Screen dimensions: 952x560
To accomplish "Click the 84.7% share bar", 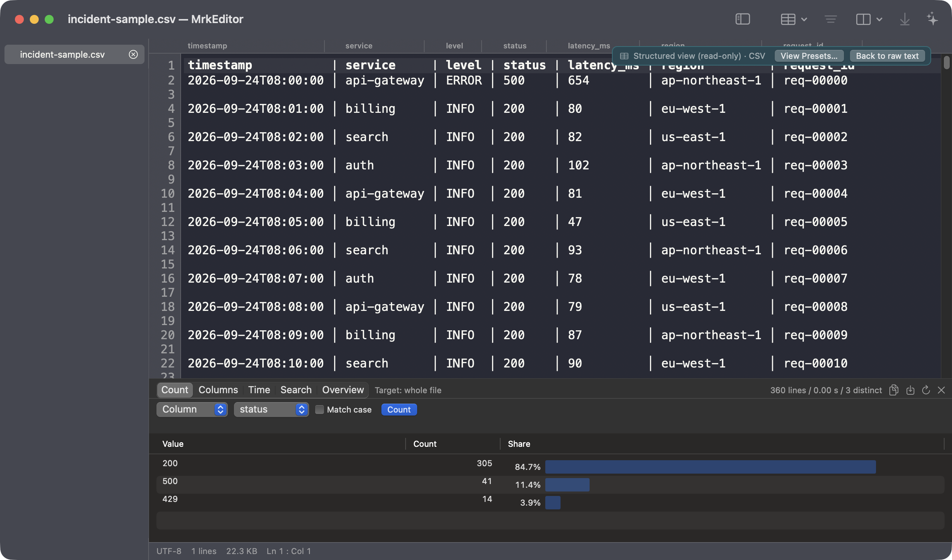I will pyautogui.click(x=710, y=467).
